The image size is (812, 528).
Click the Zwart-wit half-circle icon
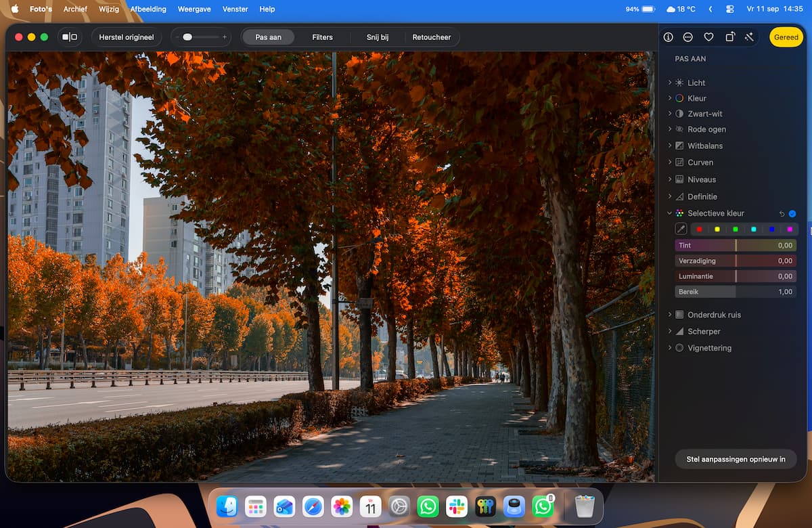tap(679, 114)
